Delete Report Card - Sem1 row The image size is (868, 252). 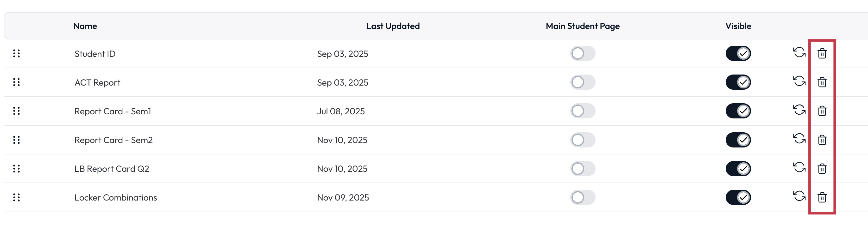tap(822, 111)
